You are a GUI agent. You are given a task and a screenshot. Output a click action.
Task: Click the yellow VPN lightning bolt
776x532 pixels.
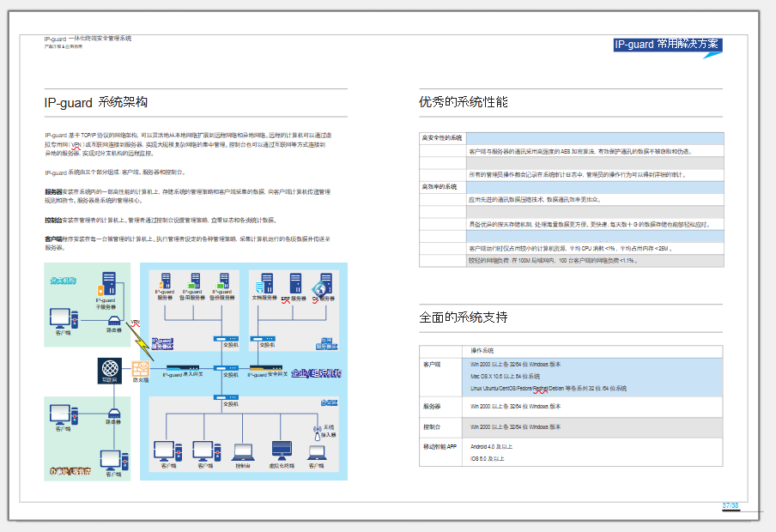141,341
